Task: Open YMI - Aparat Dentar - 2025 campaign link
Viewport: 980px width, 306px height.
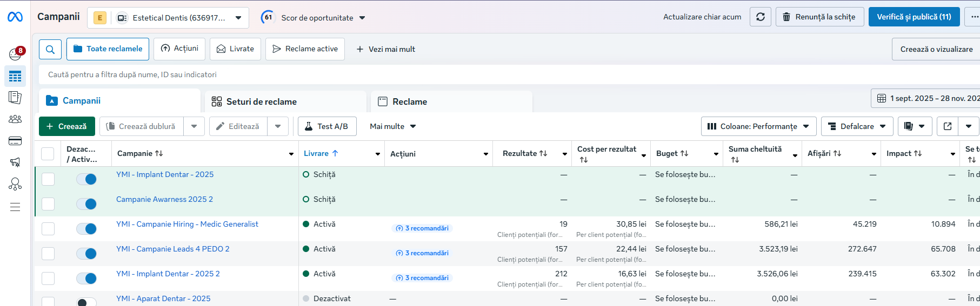Action: [x=163, y=298]
